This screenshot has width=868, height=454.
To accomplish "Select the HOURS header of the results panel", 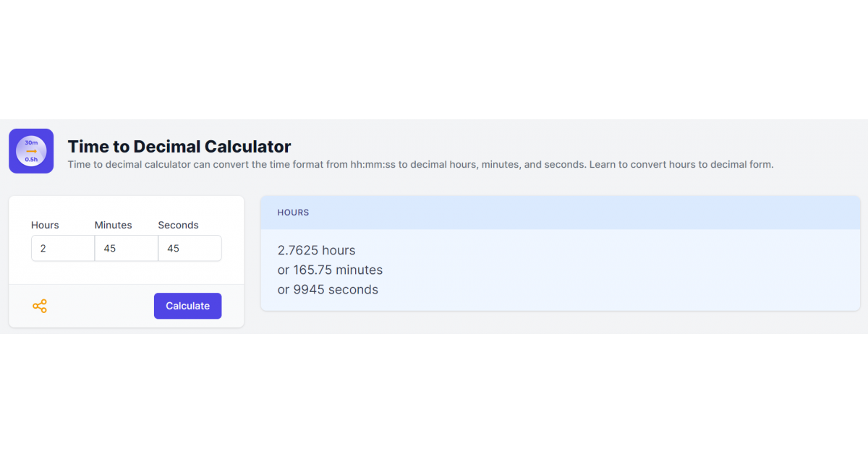I will [x=293, y=213].
